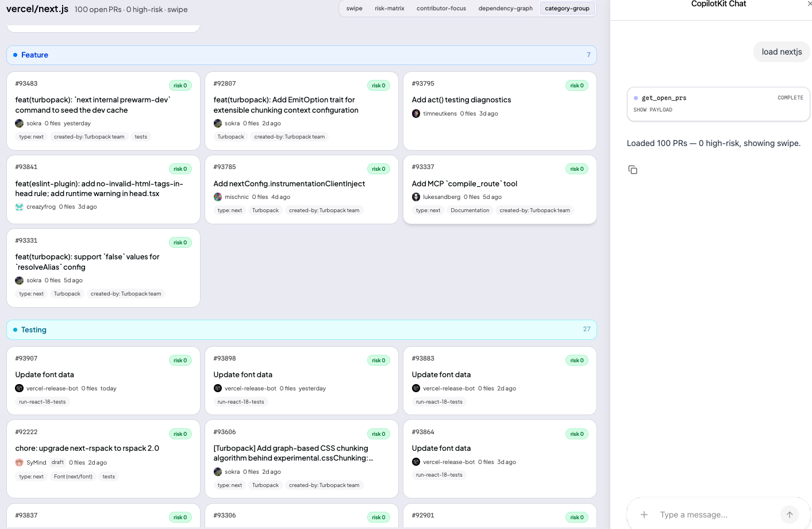Click vercel-release-bot avatar on PR #93864
The width and height of the screenshot is (812, 529).
pyautogui.click(x=416, y=462)
